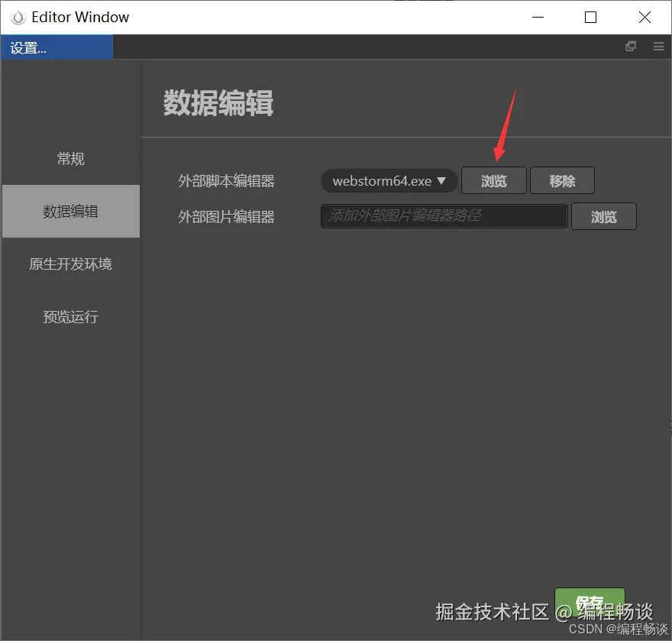Image resolution: width=672 pixels, height=641 pixels.
Task: Focus the external image editor path field
Action: coord(444,216)
